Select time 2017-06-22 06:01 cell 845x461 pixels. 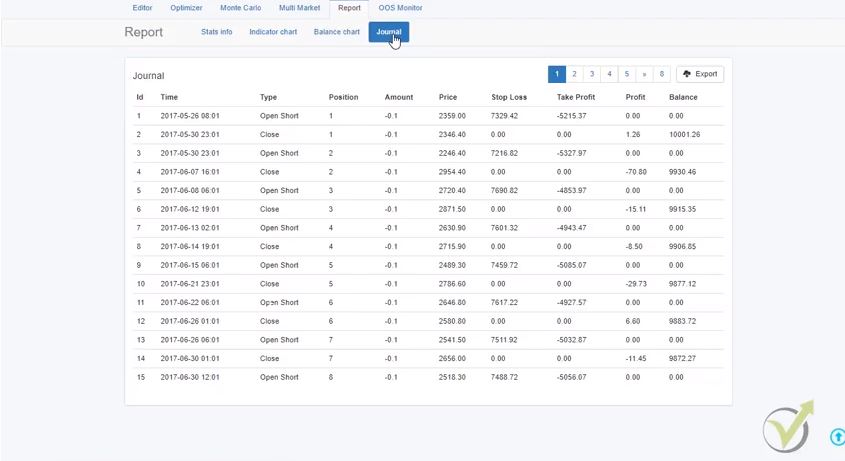point(190,302)
